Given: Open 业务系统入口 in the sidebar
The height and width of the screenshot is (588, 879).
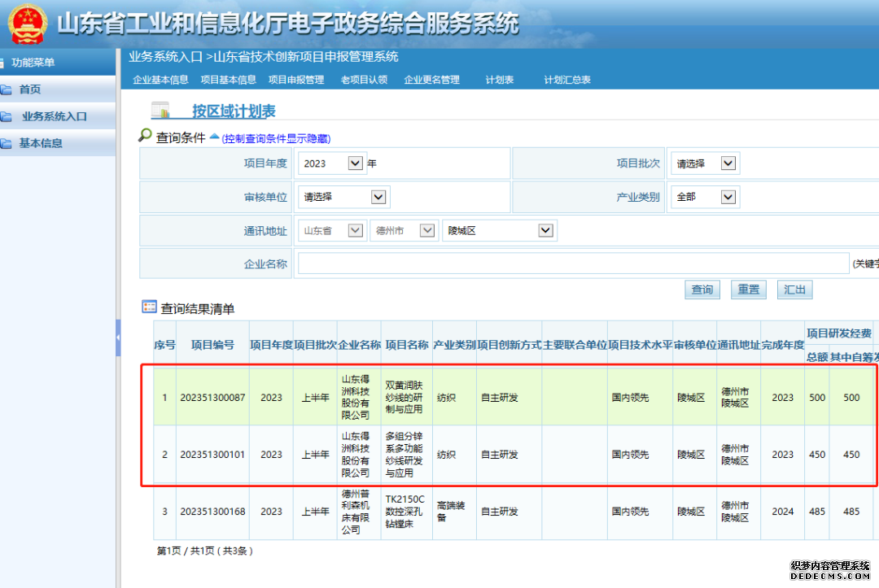Looking at the screenshot, I should [55, 116].
